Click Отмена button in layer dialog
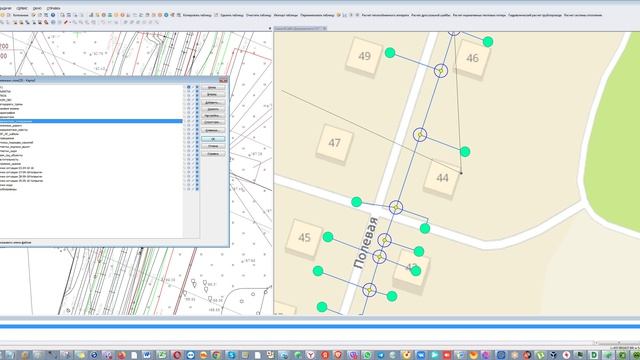The height and width of the screenshot is (360, 640). click(x=213, y=146)
